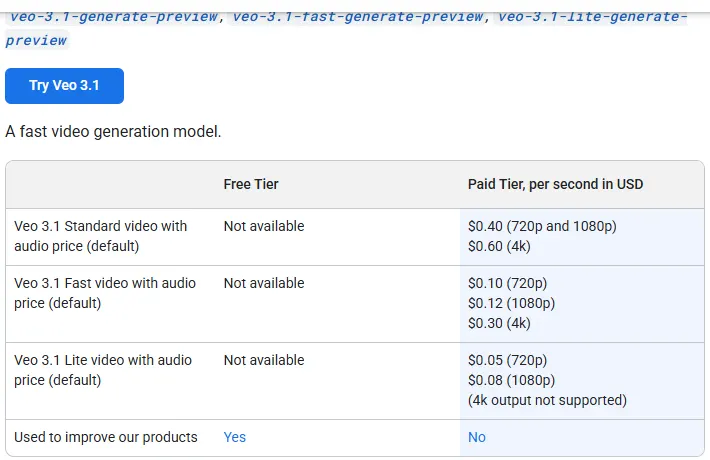Click the $0.40 (720p and 1080p) price
The height and width of the screenshot is (460, 710).
(542, 226)
